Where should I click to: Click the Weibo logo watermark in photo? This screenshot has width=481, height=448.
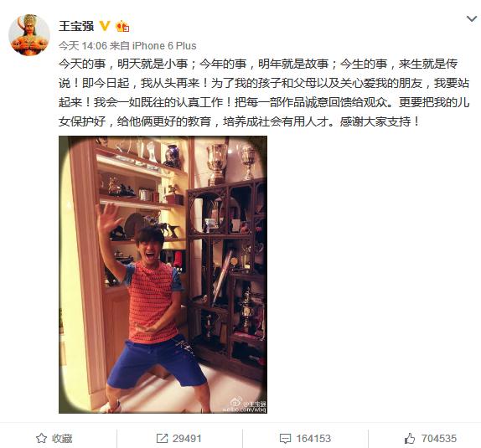(236, 402)
